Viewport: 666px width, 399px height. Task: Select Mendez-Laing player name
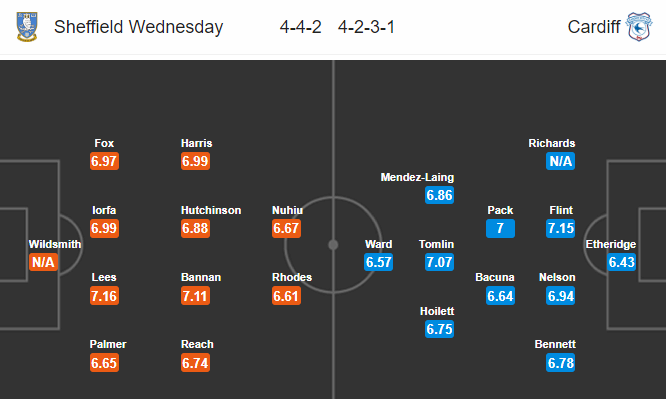(x=417, y=177)
